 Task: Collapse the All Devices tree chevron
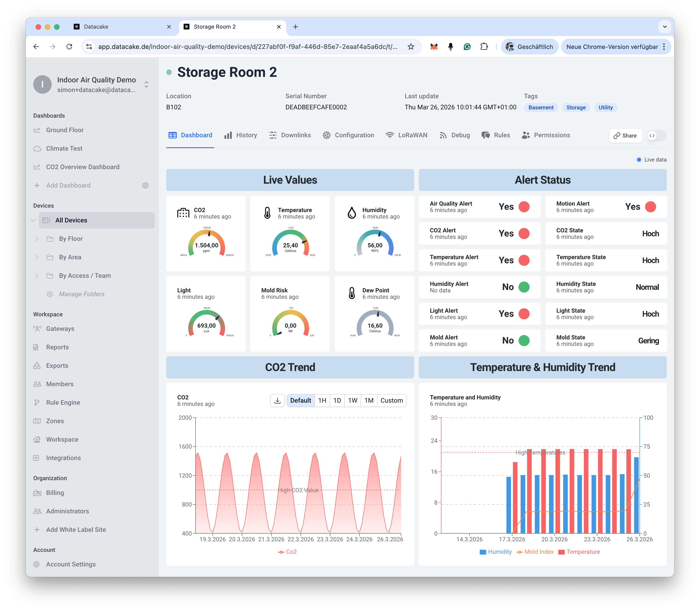pyautogui.click(x=33, y=220)
